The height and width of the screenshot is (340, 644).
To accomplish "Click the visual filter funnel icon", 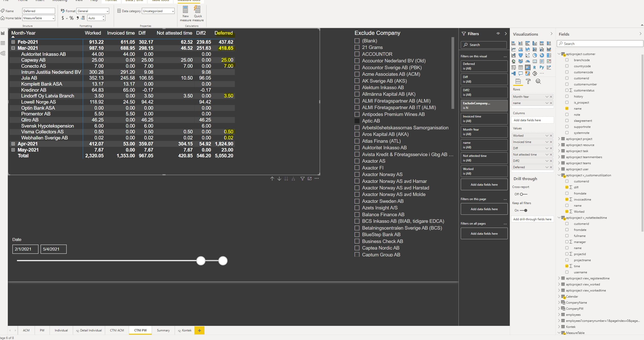I will (302, 179).
